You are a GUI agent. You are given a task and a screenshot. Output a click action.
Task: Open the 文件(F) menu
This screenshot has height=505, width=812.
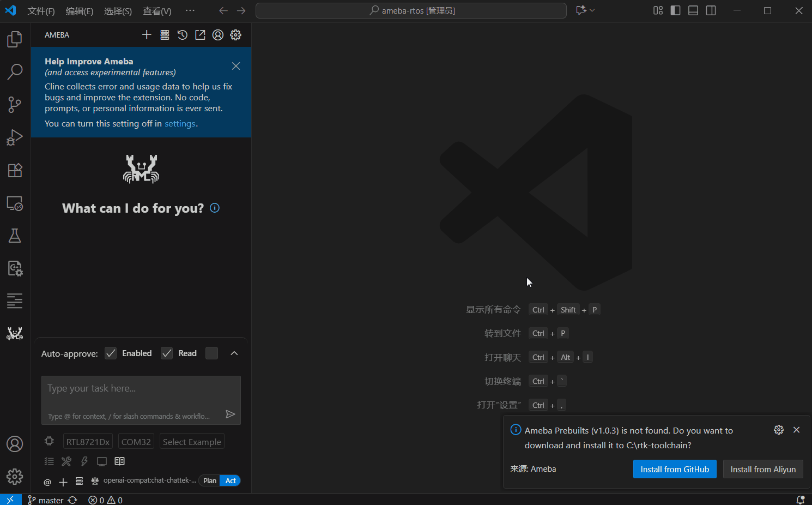click(x=41, y=11)
